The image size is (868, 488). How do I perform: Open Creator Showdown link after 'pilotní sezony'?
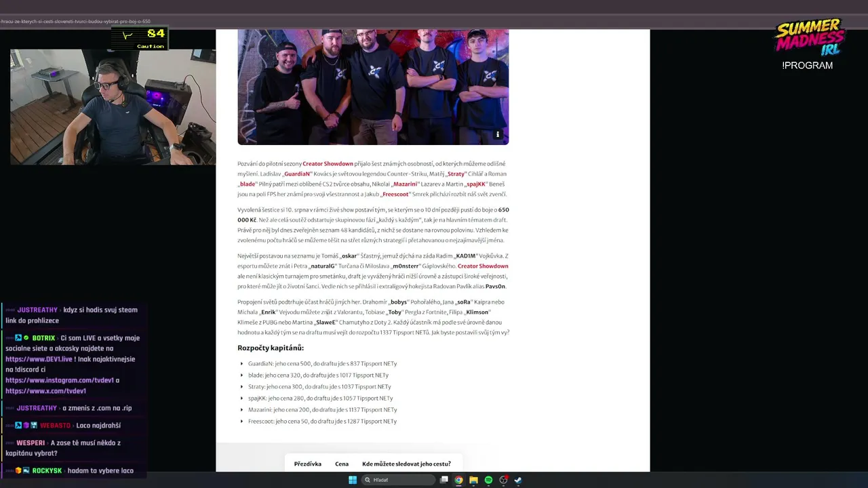tap(328, 163)
